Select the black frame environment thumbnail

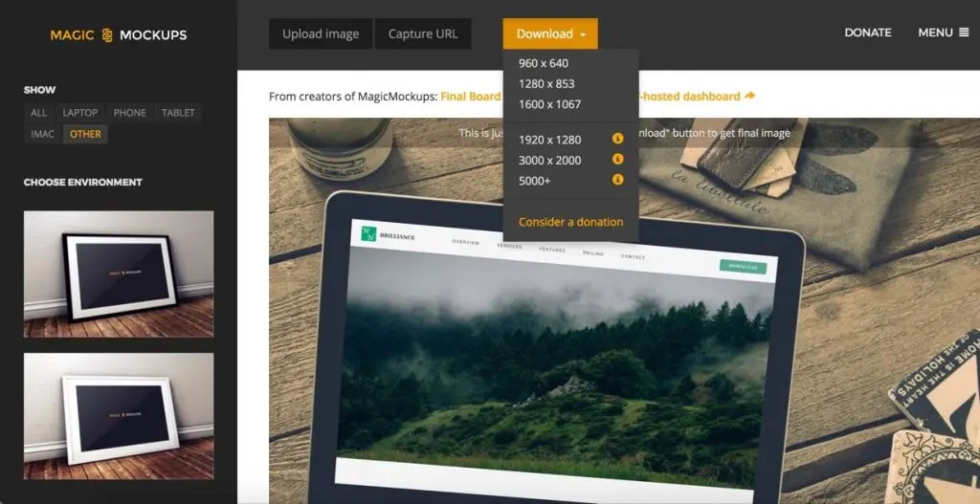coord(119,274)
